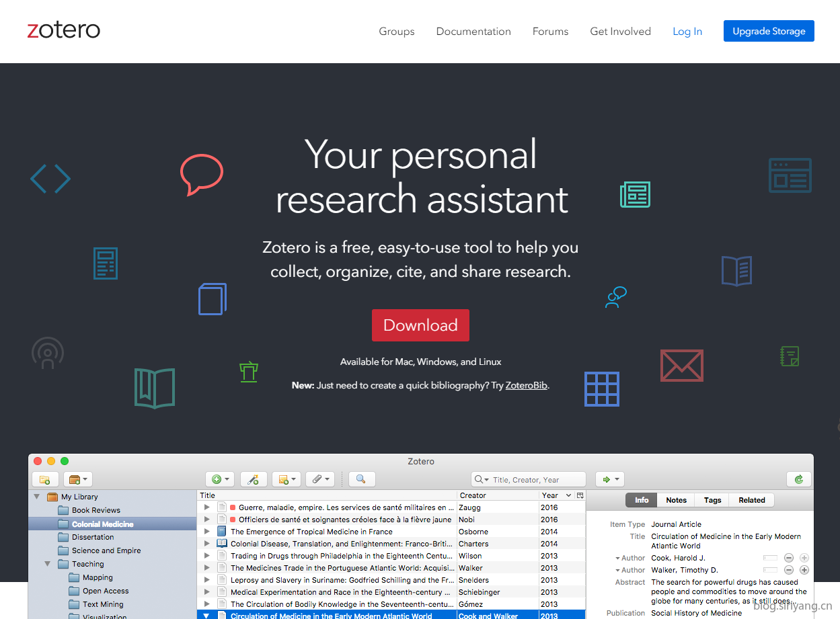The height and width of the screenshot is (619, 840).
Task: Open the ZoteroBib link
Action: 527,385
